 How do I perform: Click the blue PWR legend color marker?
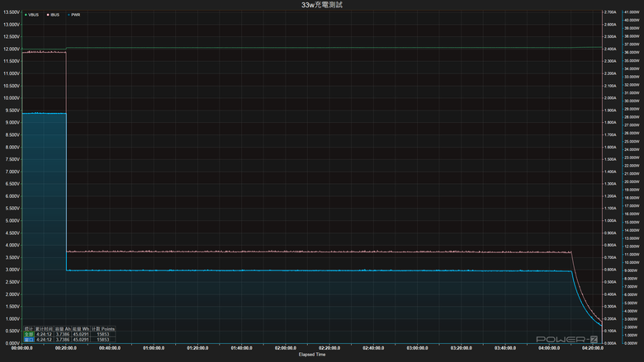69,15
